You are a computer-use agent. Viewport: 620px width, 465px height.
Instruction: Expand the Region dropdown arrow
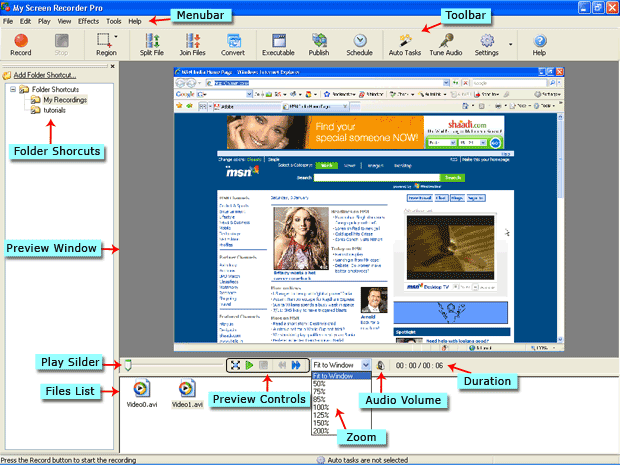[x=118, y=36]
